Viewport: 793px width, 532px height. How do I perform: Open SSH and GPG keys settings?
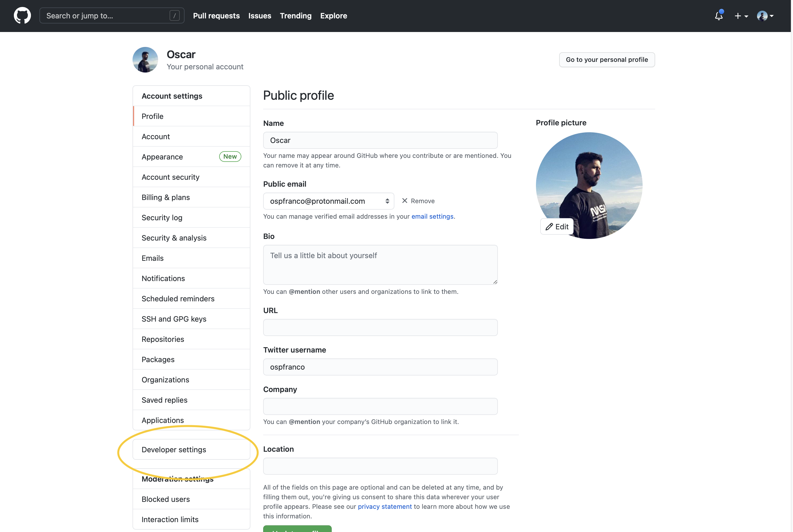tap(191, 319)
